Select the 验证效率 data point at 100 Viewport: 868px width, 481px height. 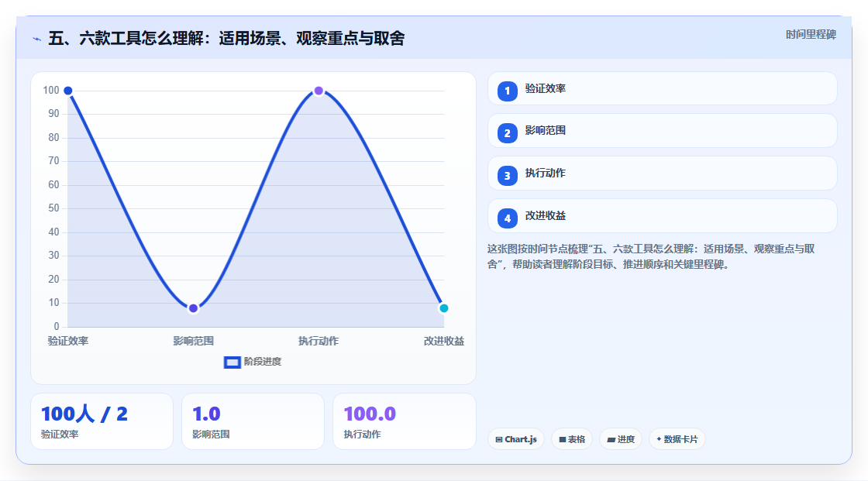(x=67, y=90)
